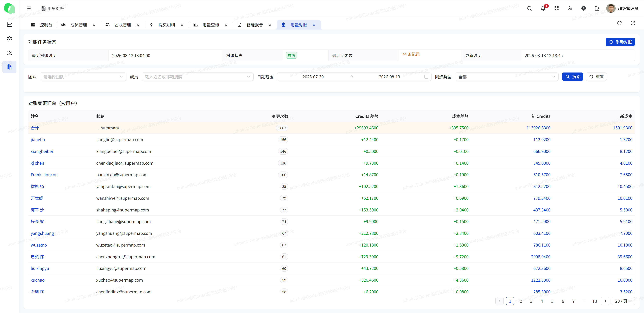Refresh the current tab page icon
This screenshot has height=313, width=644.
tap(620, 23)
